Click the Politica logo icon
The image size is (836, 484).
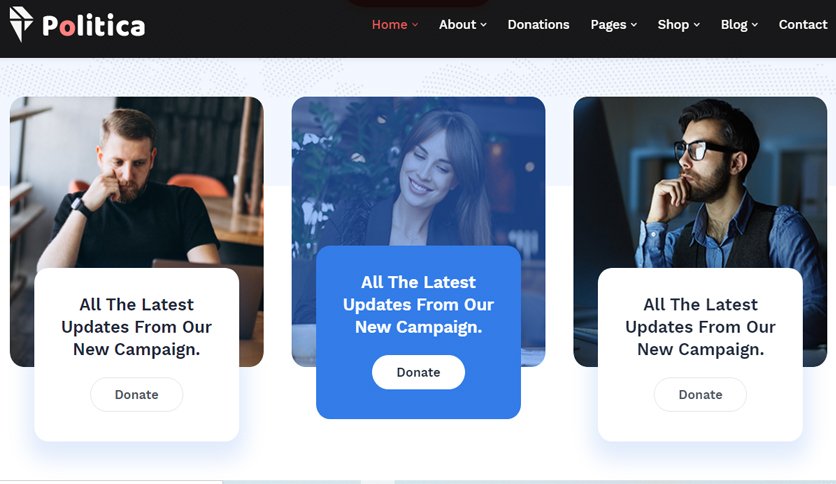click(21, 24)
